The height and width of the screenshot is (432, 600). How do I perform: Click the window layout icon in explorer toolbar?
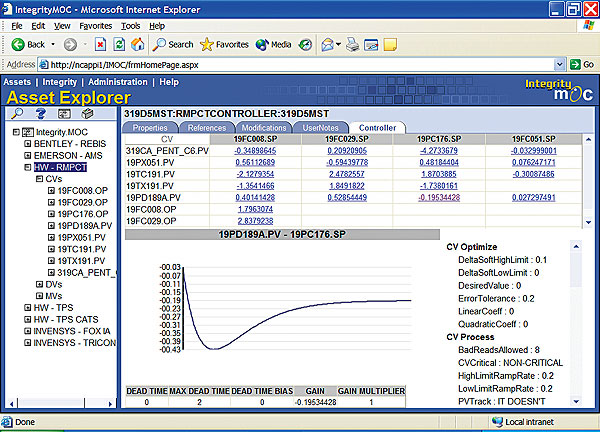pos(64,114)
